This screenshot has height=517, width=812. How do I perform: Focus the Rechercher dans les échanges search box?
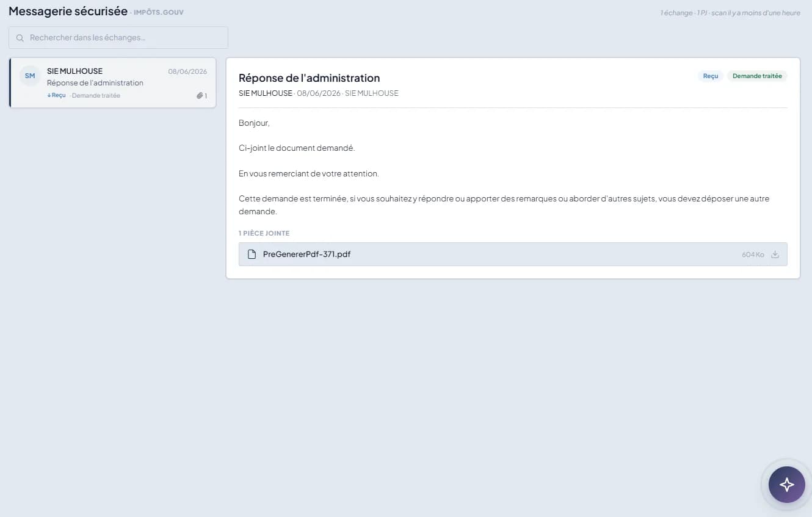[118, 38]
